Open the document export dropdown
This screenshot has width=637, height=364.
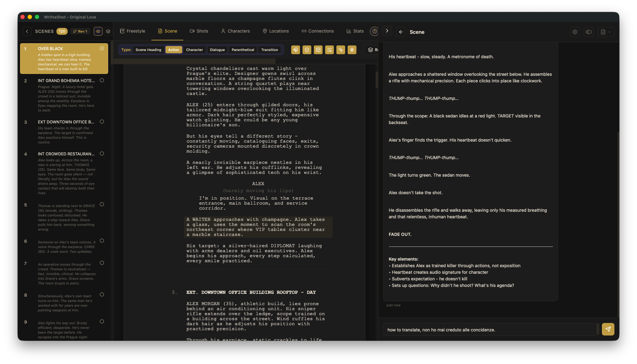click(x=605, y=32)
